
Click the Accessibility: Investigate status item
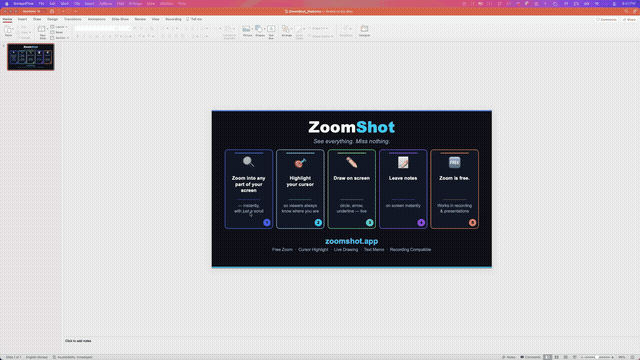tap(72, 357)
